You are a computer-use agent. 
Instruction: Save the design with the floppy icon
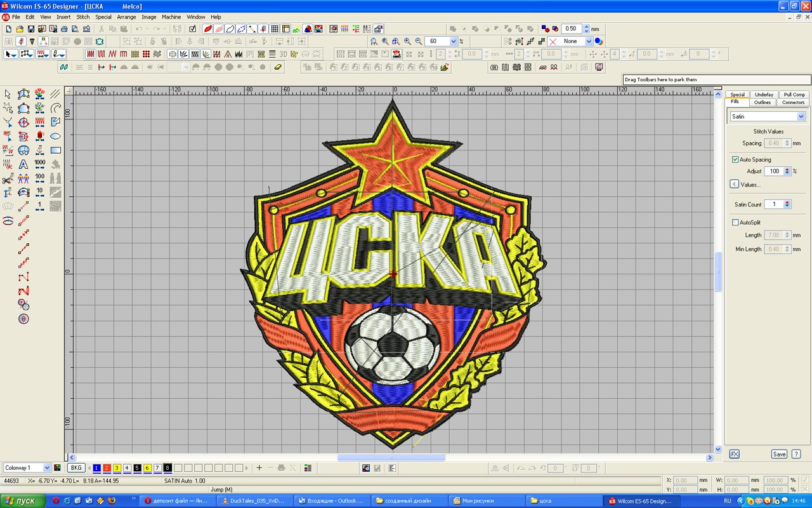coord(31,29)
